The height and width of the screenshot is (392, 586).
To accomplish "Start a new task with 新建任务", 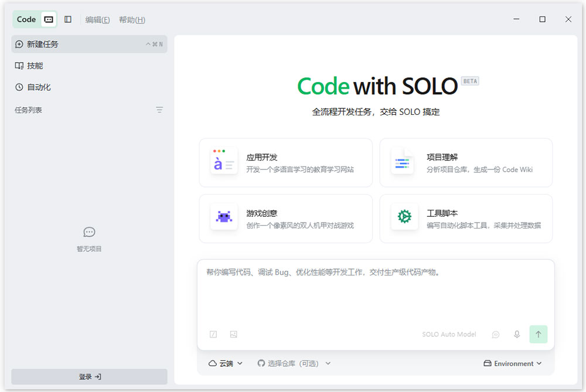I will 89,44.
